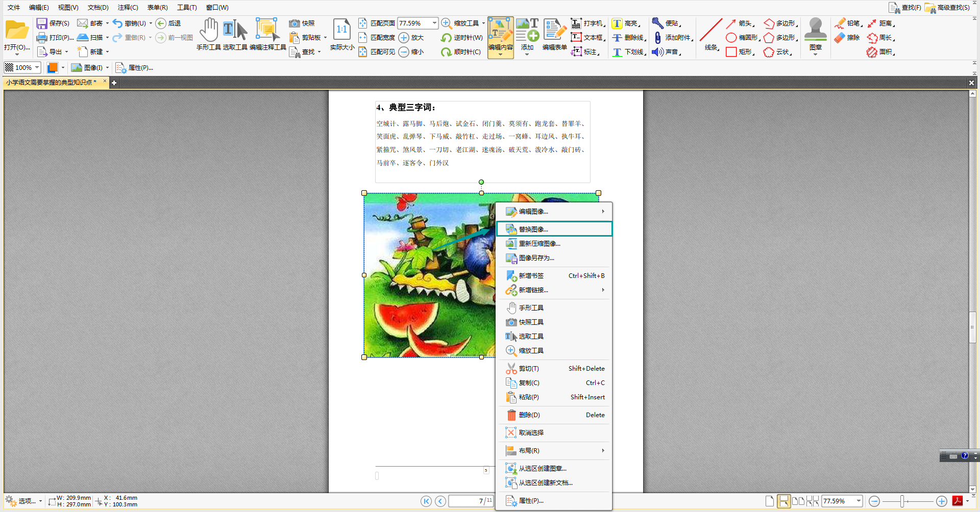Open the zoom percentage dropdown in toolbar
This screenshot has width=980, height=512.
click(x=434, y=23)
